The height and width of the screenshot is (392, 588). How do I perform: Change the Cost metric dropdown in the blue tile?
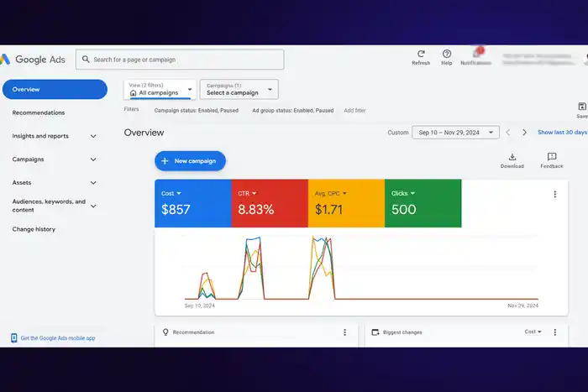pos(171,193)
